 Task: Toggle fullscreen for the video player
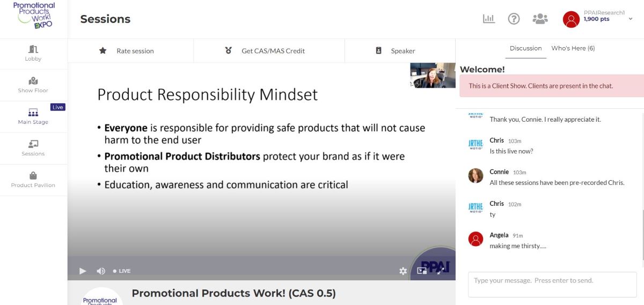pyautogui.click(x=440, y=271)
